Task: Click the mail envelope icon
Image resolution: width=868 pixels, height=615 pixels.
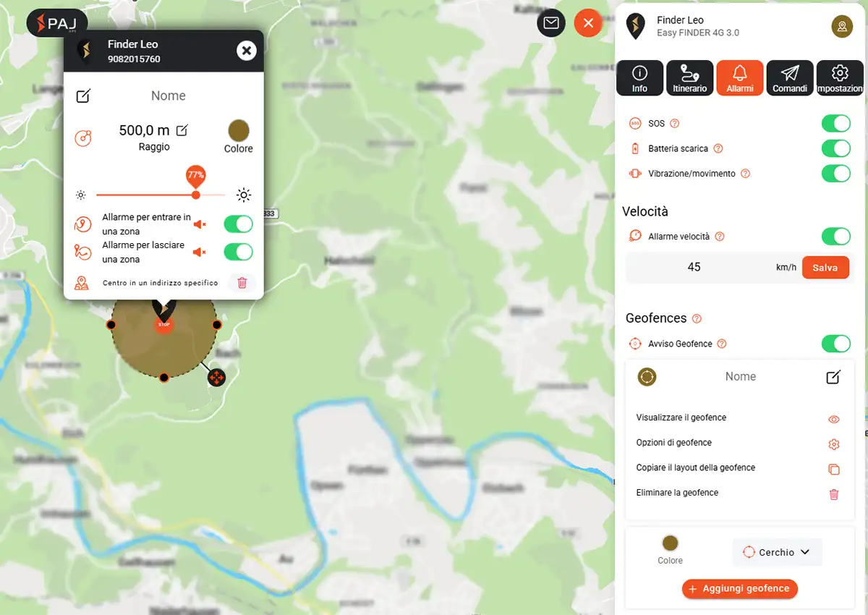Action: (x=551, y=23)
